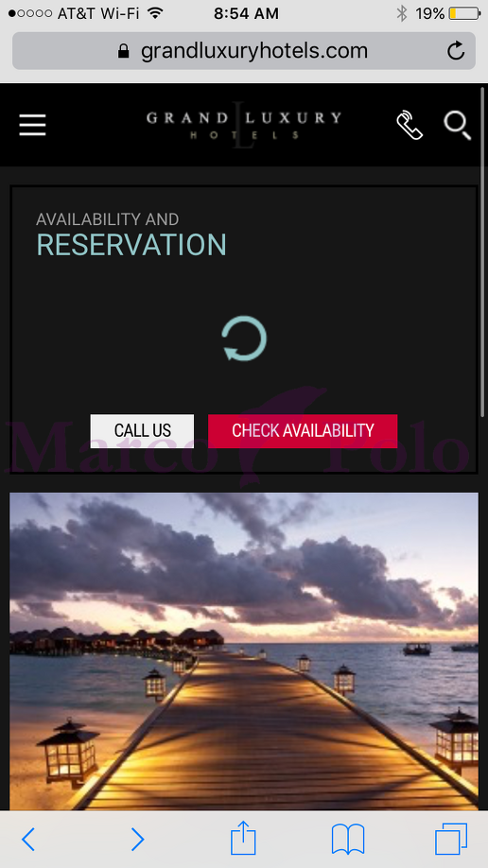
Task: Tap the loading spinner in reservation panel
Action: (244, 339)
